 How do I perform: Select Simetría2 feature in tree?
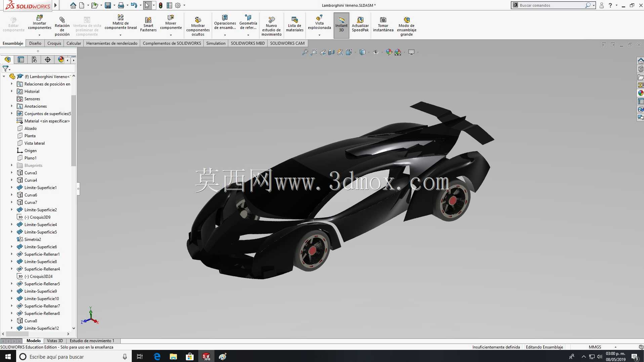[33, 239]
